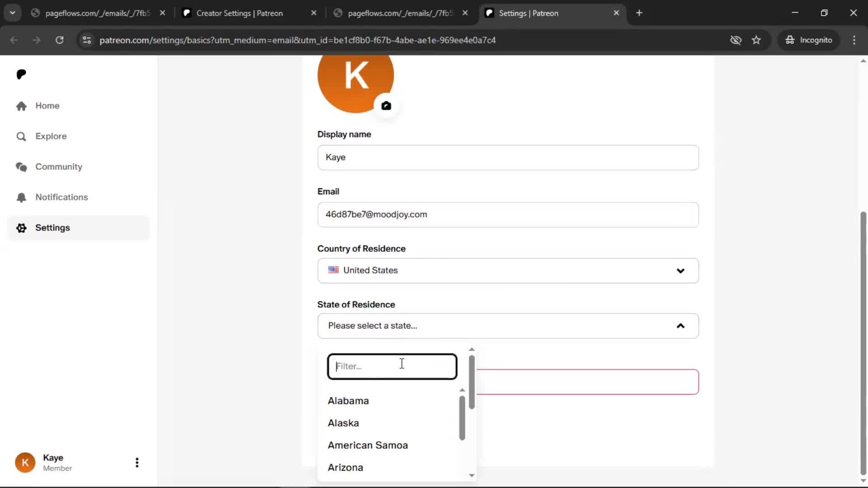Close the Creator Settings tab
The image size is (868, 488).
[314, 13]
